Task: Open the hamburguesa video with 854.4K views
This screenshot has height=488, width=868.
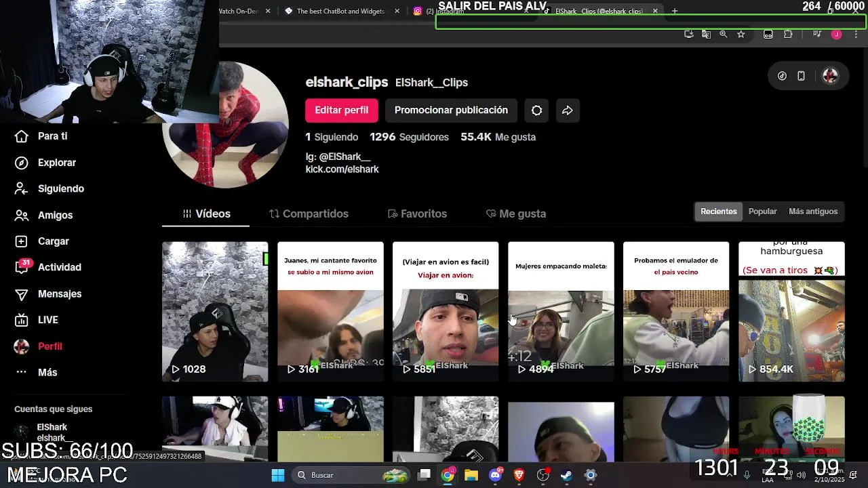Action: (x=791, y=312)
